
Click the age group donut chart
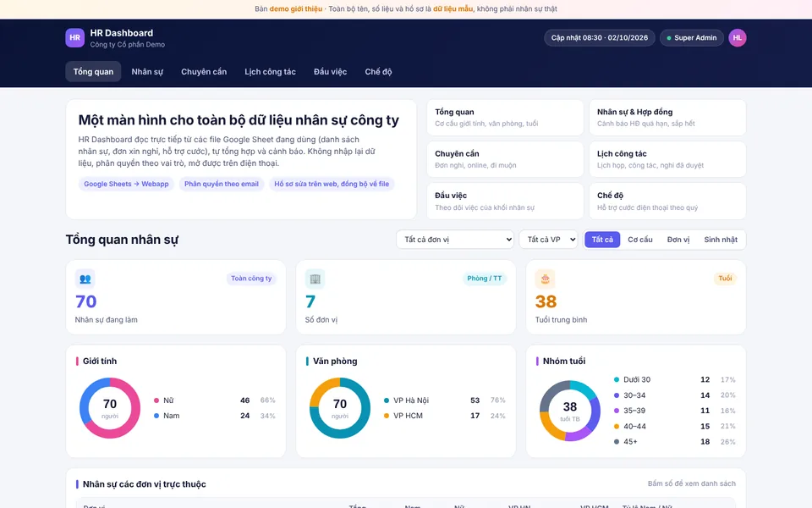pos(569,411)
